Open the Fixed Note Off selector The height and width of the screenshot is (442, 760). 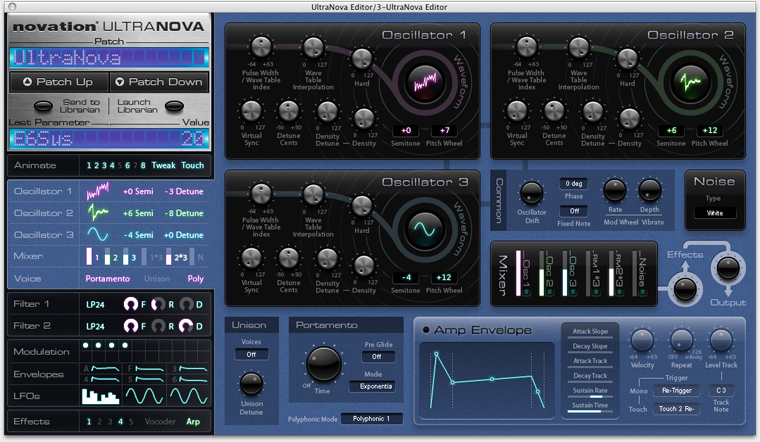[574, 211]
